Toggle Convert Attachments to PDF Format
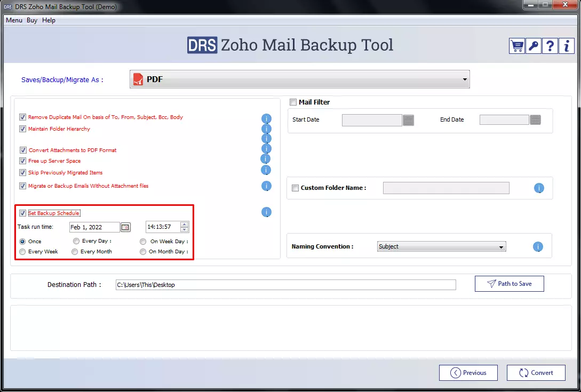Viewport: 581px width, 392px height. click(x=23, y=150)
